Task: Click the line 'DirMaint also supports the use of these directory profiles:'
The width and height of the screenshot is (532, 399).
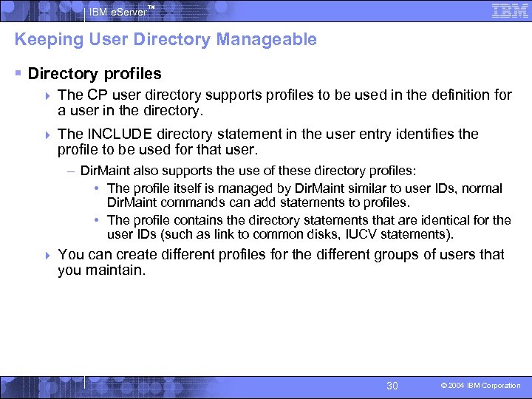Action: point(248,171)
